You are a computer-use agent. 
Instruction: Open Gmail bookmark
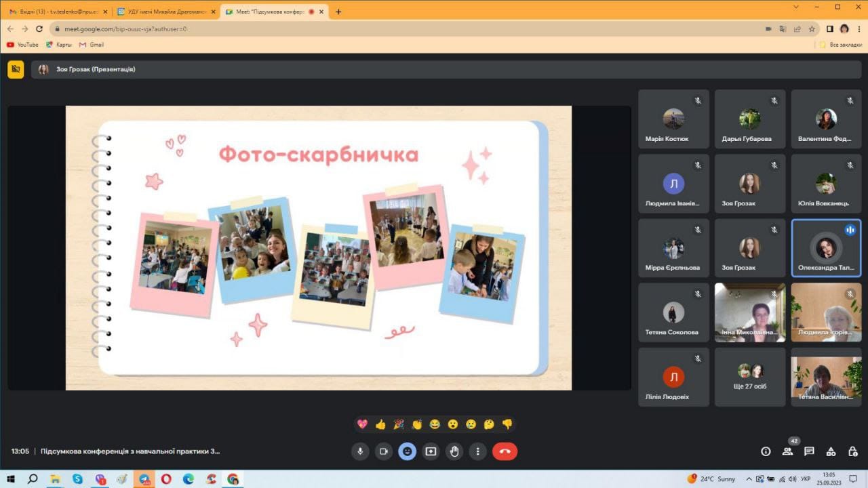tap(92, 45)
